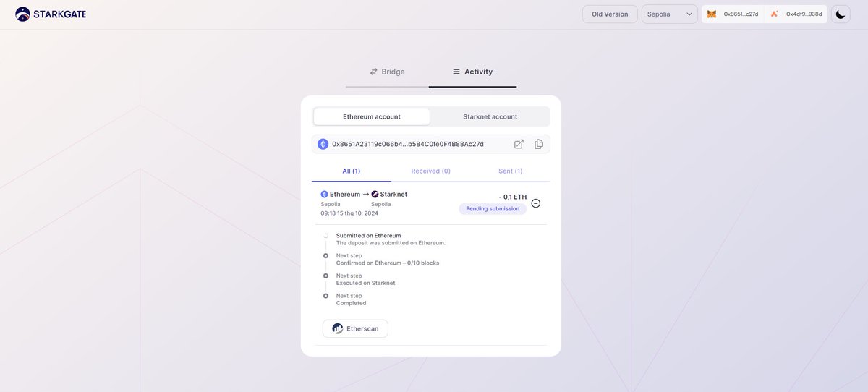Click the Bridge swap arrows icon
This screenshot has height=392, width=868.
pyautogui.click(x=374, y=72)
